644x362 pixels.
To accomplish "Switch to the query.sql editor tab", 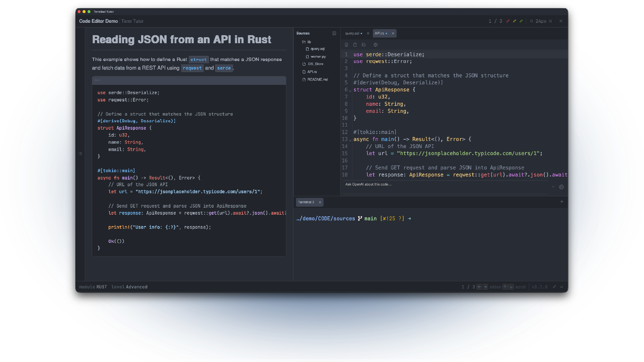I will click(x=354, y=33).
